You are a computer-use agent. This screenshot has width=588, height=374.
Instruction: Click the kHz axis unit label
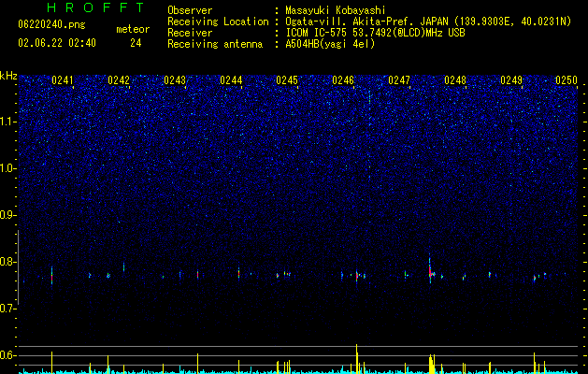coord(8,76)
